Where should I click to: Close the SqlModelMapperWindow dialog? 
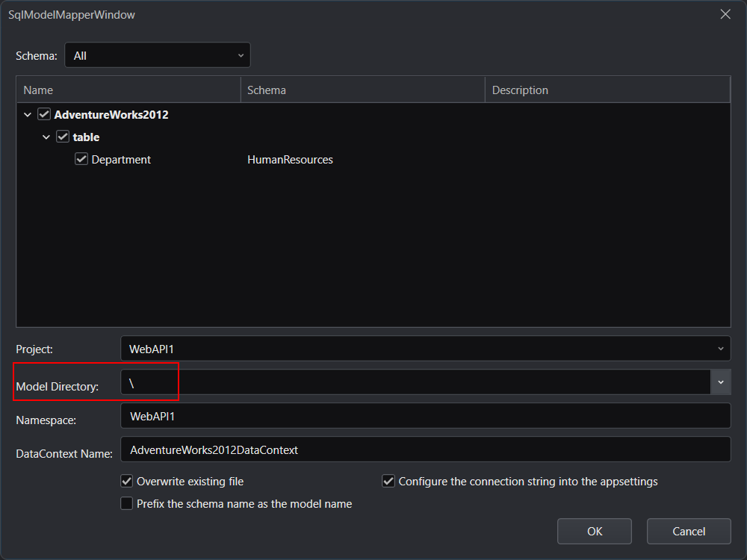[x=725, y=14]
